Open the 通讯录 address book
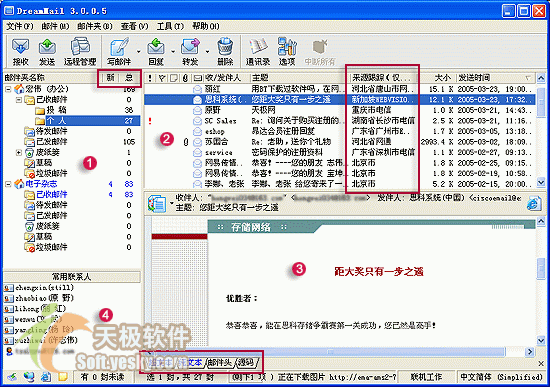Viewport: 550px width, 387px height. click(258, 52)
